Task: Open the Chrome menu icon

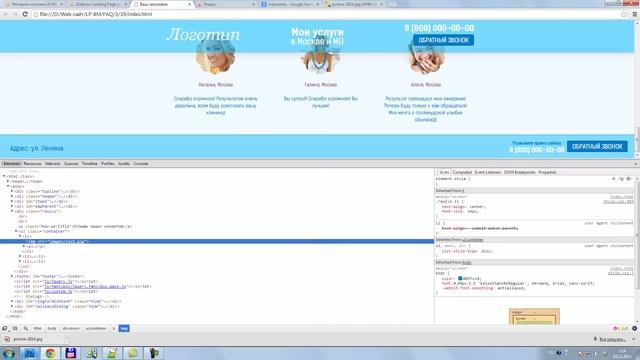Action: (x=634, y=14)
